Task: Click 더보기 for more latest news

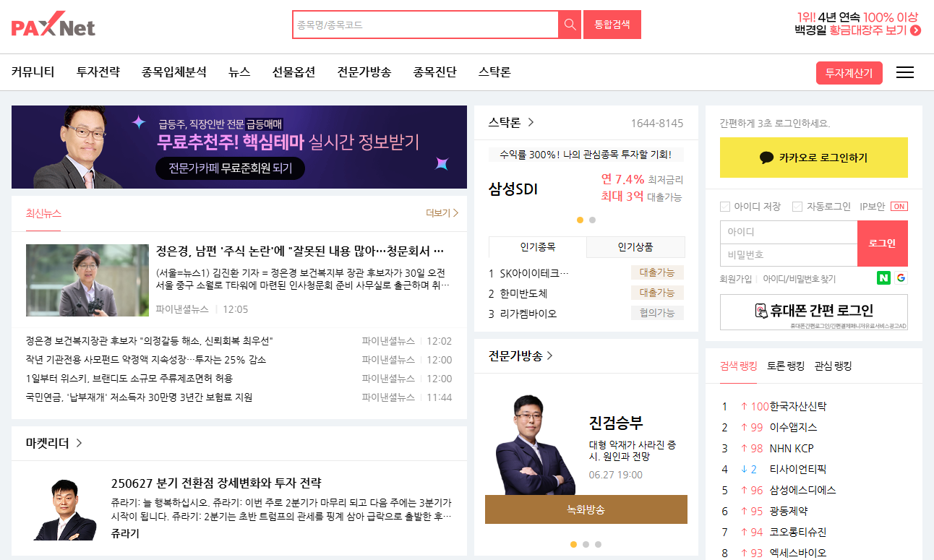Action: [x=442, y=213]
